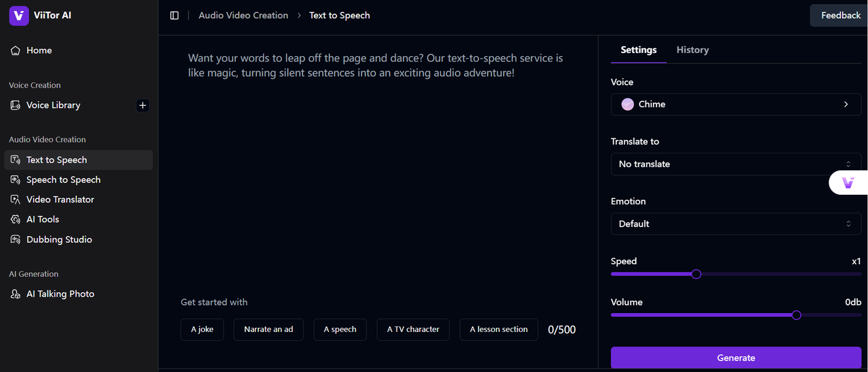Screen dimensions: 868x372
Task: Click the Speed slider handle
Action: (696, 274)
